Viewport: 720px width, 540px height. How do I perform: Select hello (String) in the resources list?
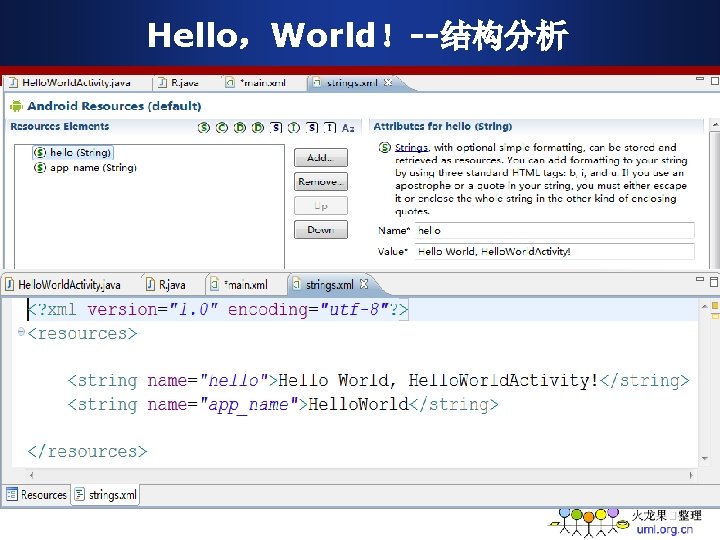(73, 152)
